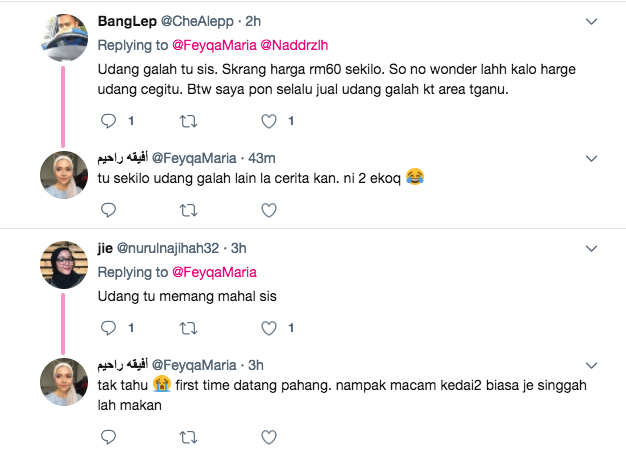Reply to FeyqaMaria's 43m tweet
Viewport: 626px width, 454px height.
(111, 210)
